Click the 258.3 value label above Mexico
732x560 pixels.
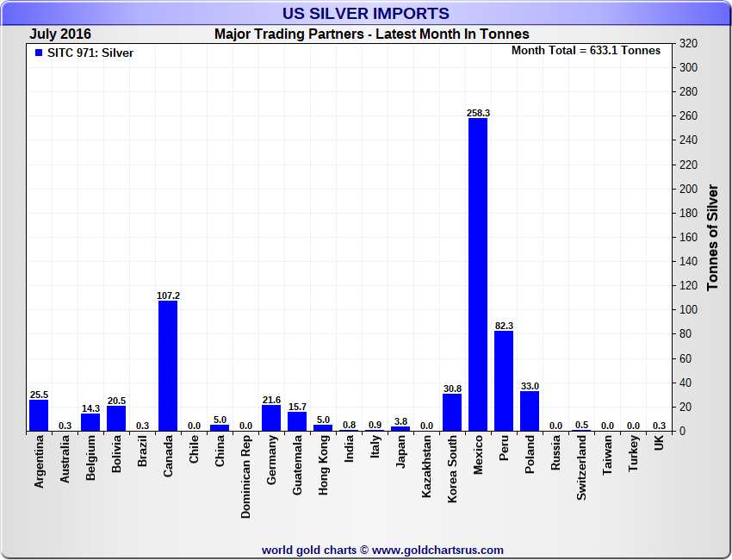478,113
